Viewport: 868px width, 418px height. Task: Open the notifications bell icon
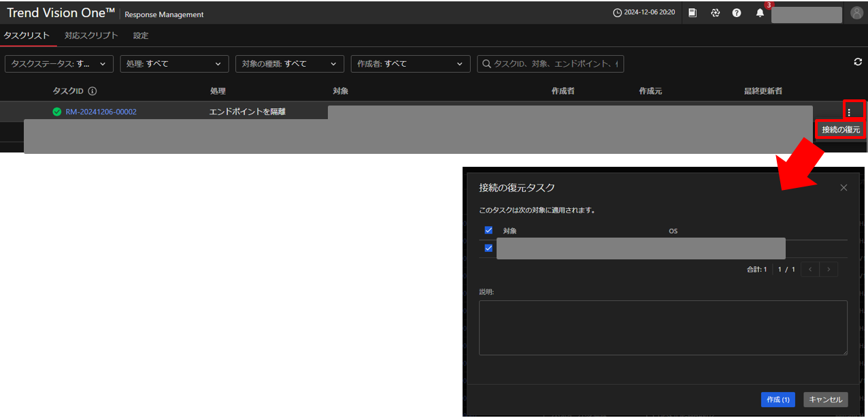(760, 13)
